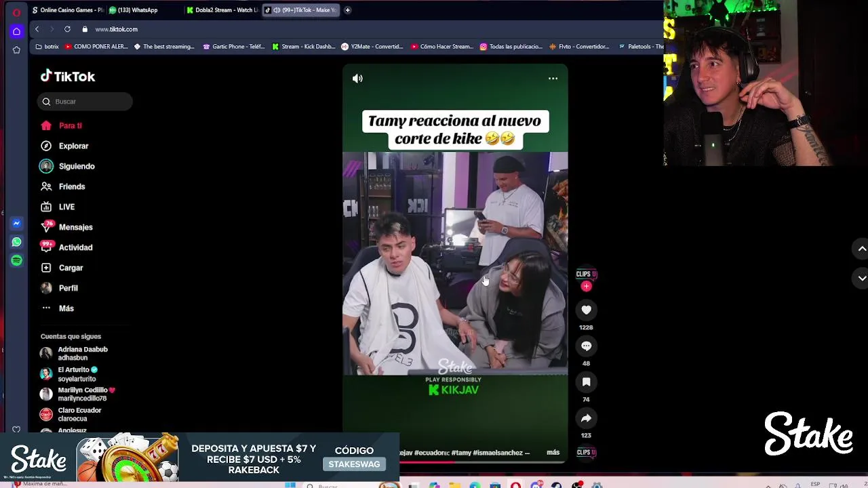Click the www.tiktok.com address bar

coord(117,29)
